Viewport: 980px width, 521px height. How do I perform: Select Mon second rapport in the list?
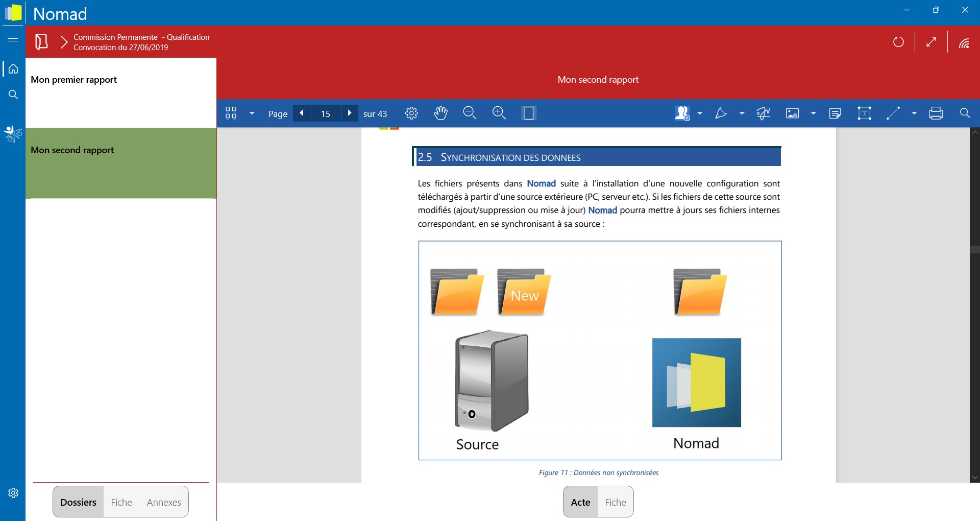coord(121,163)
